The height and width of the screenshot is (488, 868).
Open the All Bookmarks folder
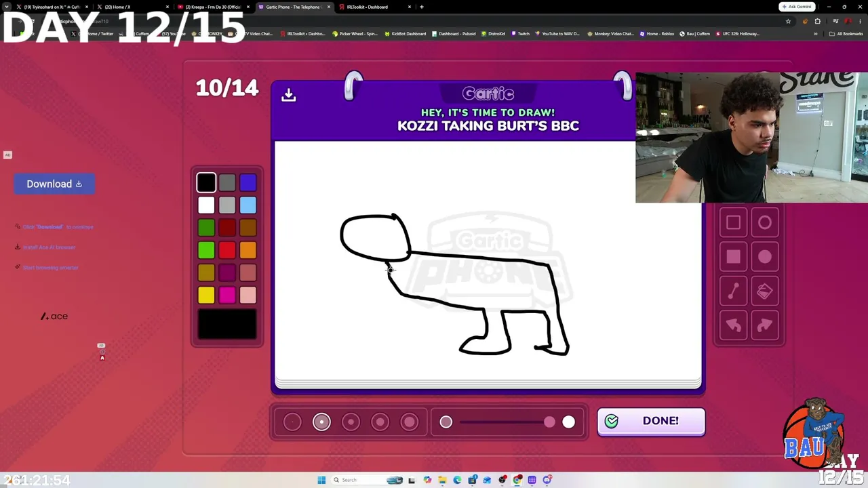(846, 33)
